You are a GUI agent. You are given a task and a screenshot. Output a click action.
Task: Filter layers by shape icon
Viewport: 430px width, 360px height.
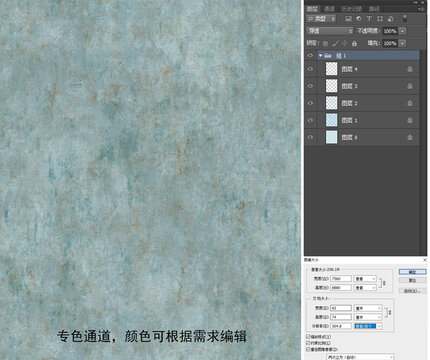coord(380,19)
